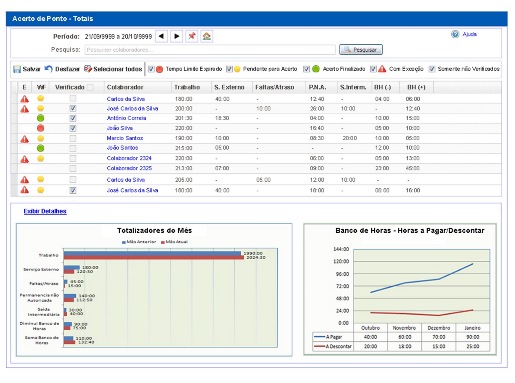Check Verificado for Colaborador 2025
This screenshot has width=515, height=383.
coord(73,168)
